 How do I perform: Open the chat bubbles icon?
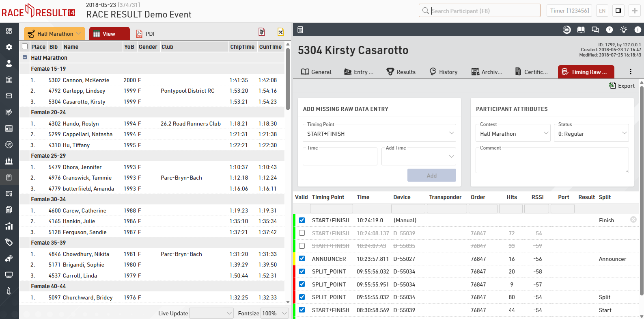click(x=595, y=30)
